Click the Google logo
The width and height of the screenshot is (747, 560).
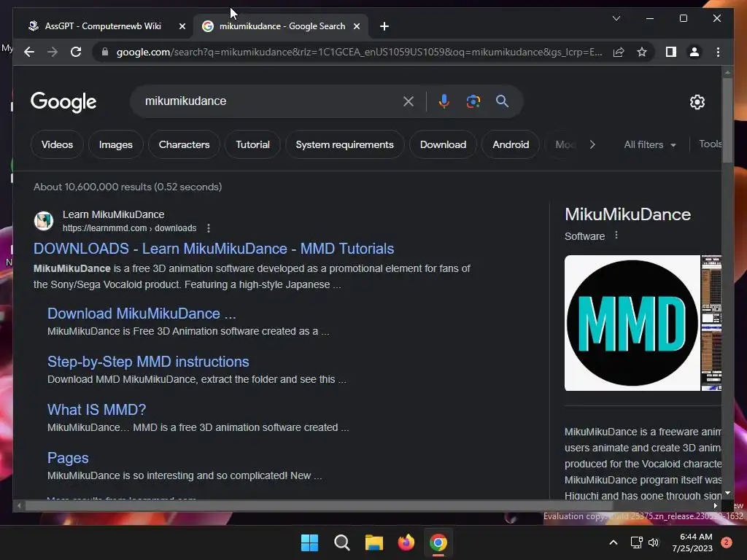(x=63, y=102)
